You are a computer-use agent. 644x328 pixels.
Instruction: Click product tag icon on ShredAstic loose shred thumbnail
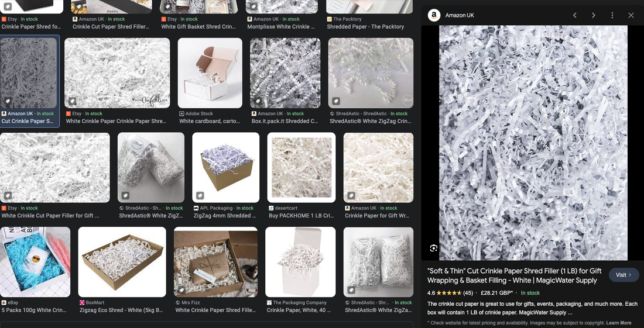pyautogui.click(x=336, y=101)
